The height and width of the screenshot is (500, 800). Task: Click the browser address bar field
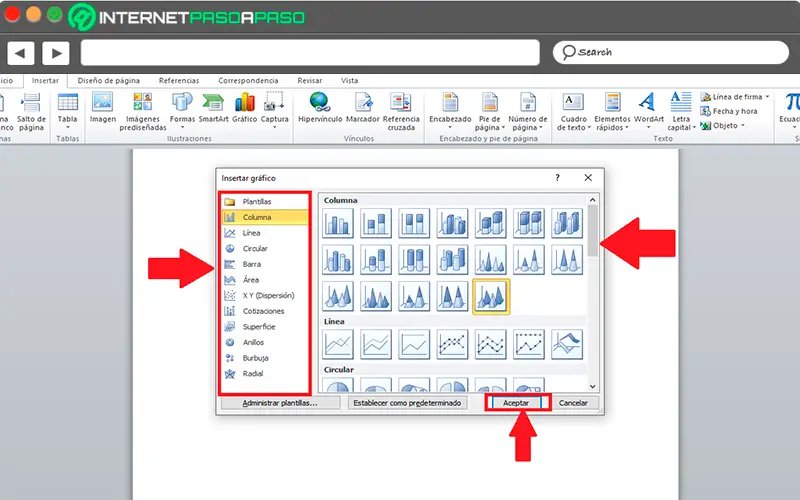[x=310, y=53]
